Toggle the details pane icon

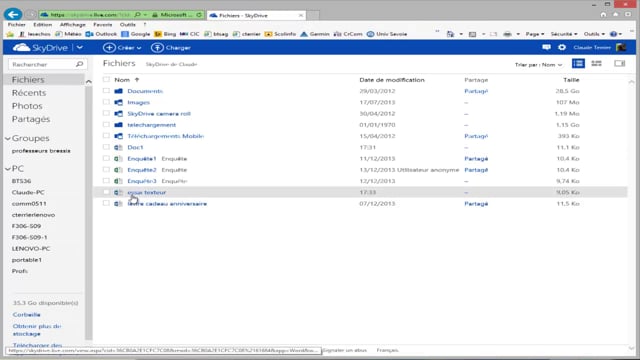click(x=620, y=64)
